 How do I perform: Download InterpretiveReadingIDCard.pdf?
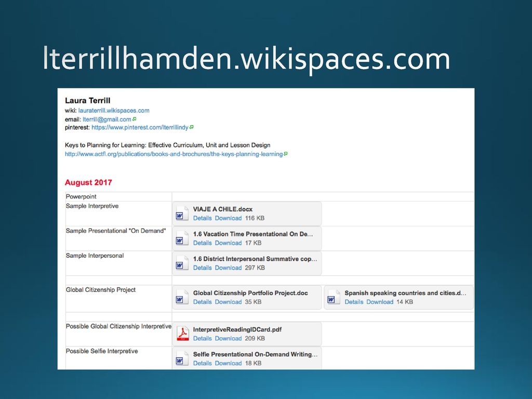[229, 339]
